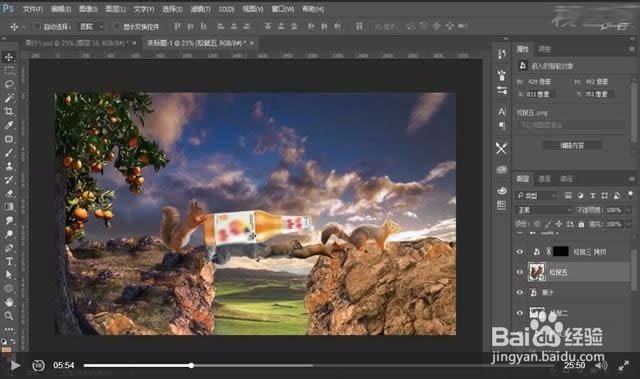
Task: Open the Layers panel flyout menu
Action: [631, 179]
